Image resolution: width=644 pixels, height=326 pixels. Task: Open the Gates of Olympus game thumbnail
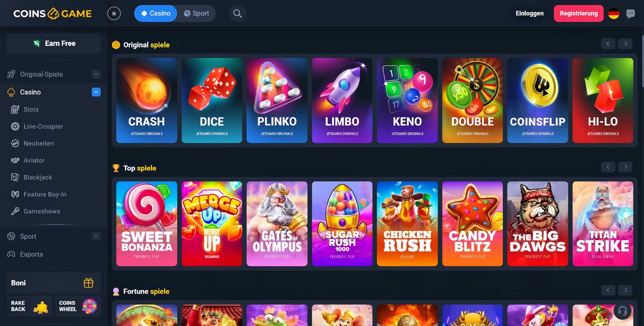coord(277,224)
